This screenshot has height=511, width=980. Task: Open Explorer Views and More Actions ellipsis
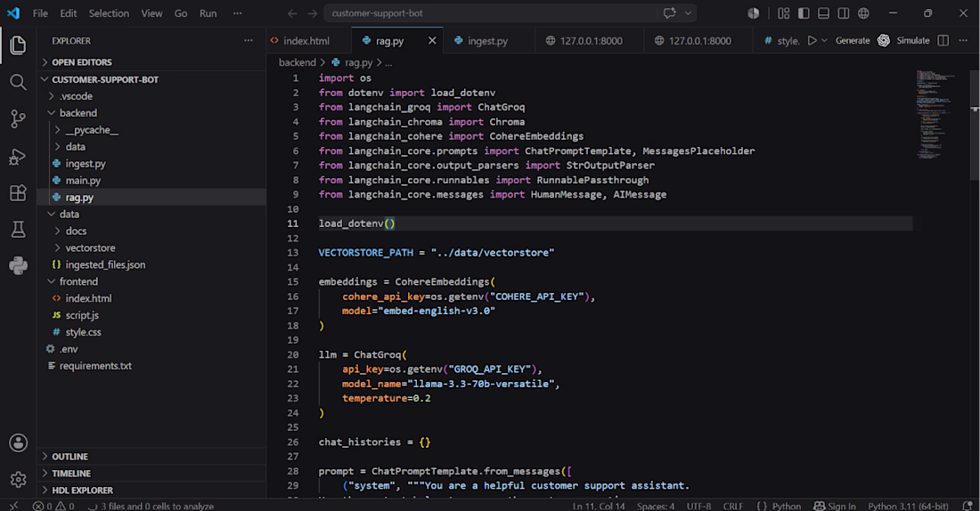249,41
